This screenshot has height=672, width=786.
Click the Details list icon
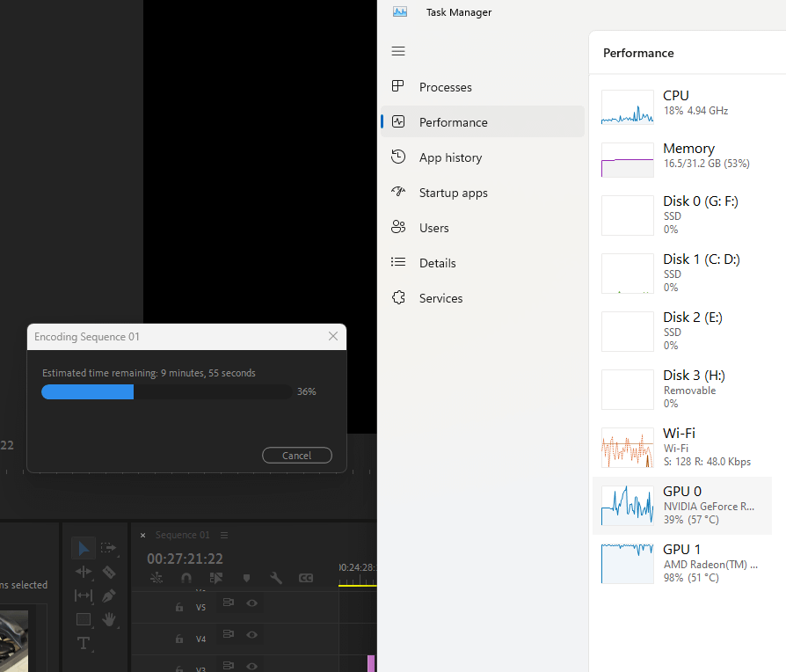[398, 262]
